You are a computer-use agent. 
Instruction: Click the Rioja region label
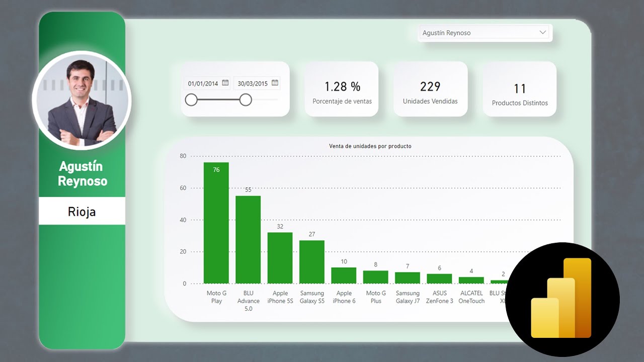pos(82,211)
